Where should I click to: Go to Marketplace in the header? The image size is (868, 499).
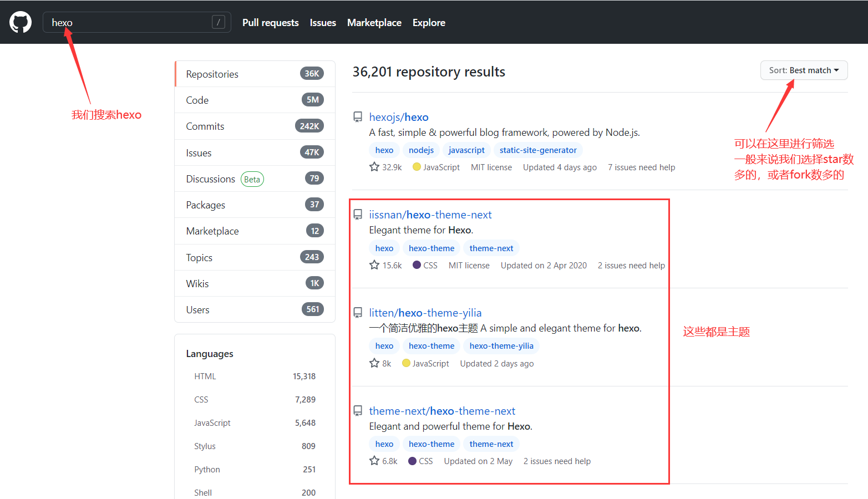click(374, 23)
